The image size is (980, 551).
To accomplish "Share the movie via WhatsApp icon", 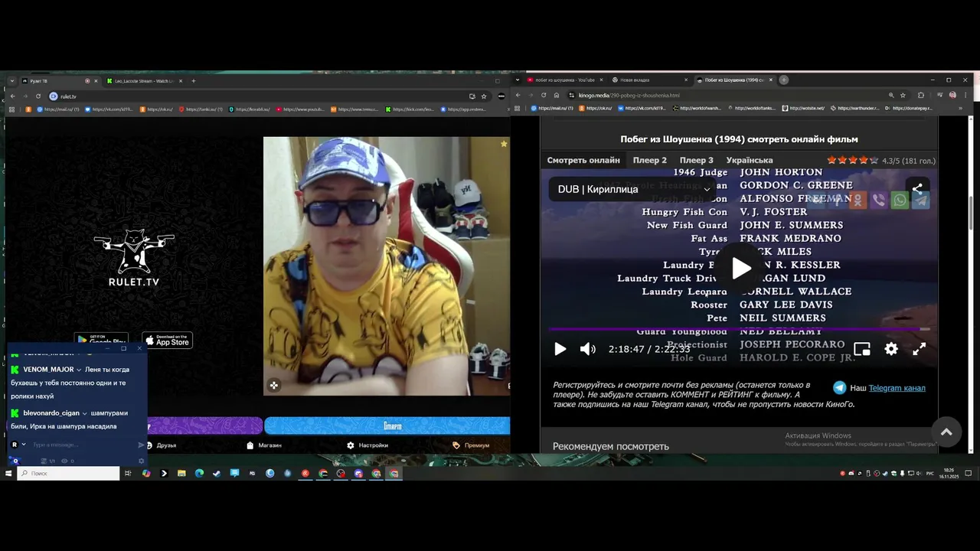I will tap(900, 201).
